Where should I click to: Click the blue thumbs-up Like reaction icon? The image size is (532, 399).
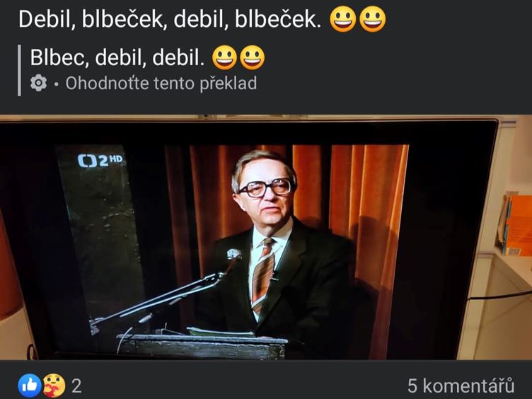click(30, 386)
